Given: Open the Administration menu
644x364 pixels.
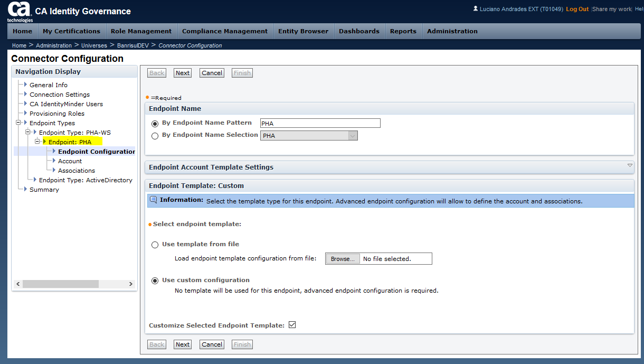Looking at the screenshot, I should [452, 31].
